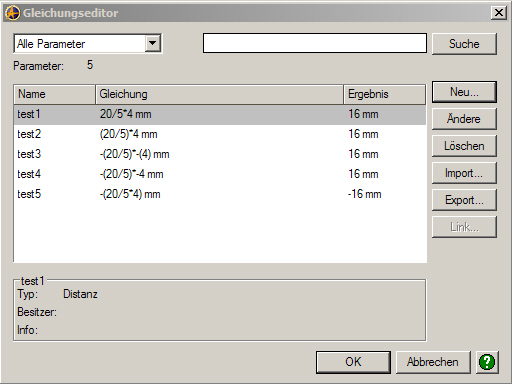512x384 pixels.
Task: Click the Import... button
Action: pyautogui.click(x=464, y=173)
